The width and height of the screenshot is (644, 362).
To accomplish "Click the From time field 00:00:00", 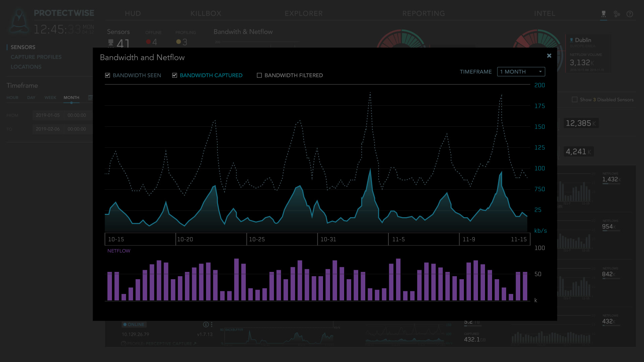I will pos(77,115).
